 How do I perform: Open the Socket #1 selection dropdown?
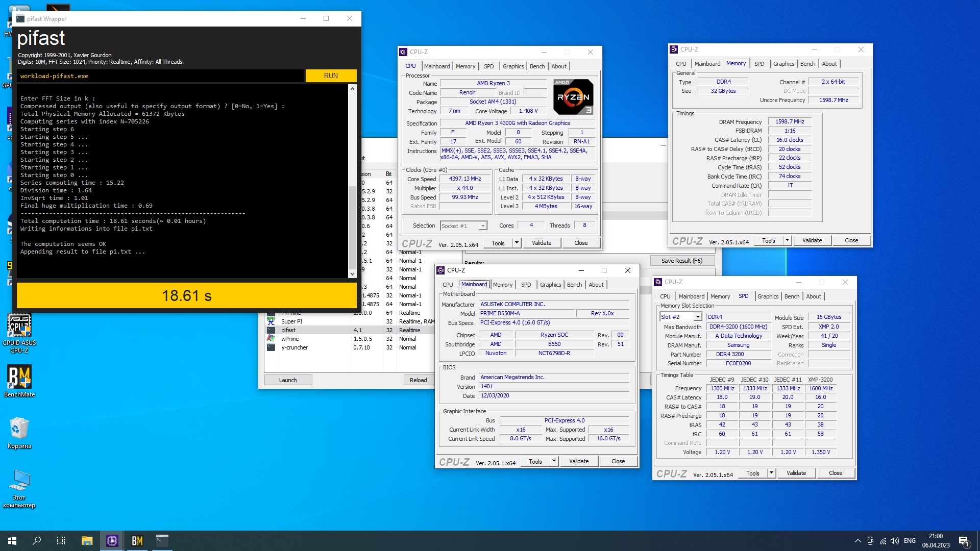tap(482, 226)
